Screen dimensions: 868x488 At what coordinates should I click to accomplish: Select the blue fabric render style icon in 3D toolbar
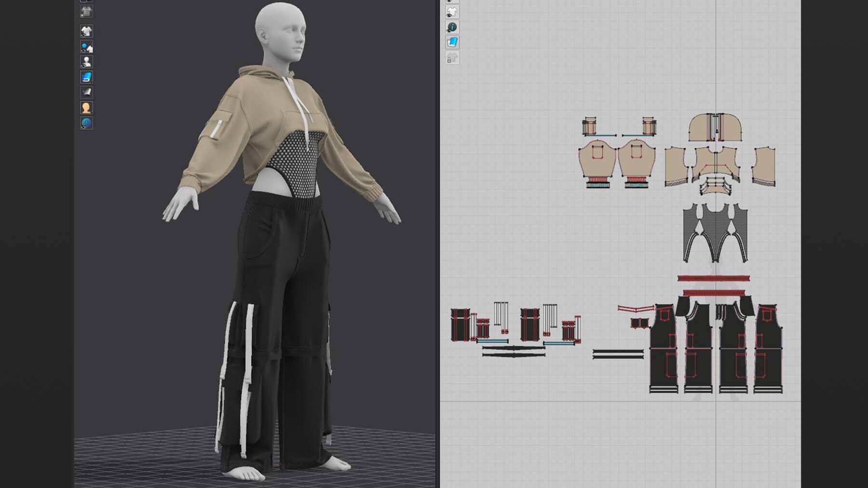[x=86, y=77]
